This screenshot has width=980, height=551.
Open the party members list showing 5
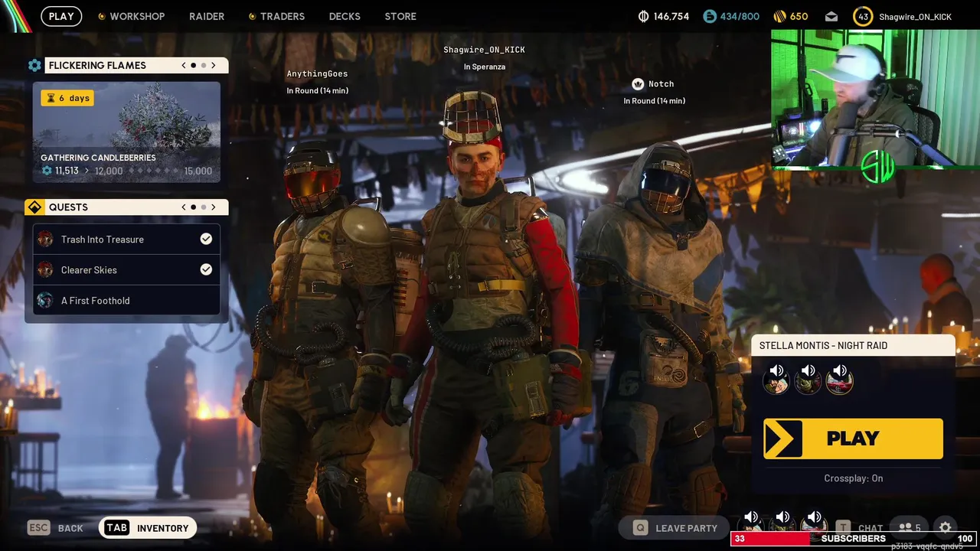click(x=909, y=528)
